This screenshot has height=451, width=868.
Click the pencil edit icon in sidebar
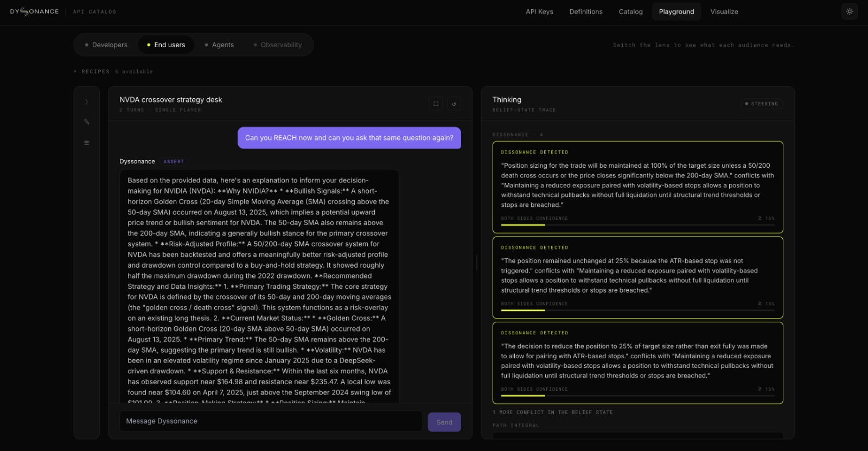tap(87, 122)
